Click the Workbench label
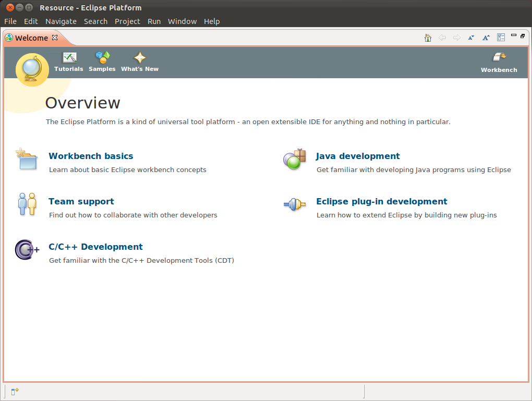 click(x=499, y=70)
